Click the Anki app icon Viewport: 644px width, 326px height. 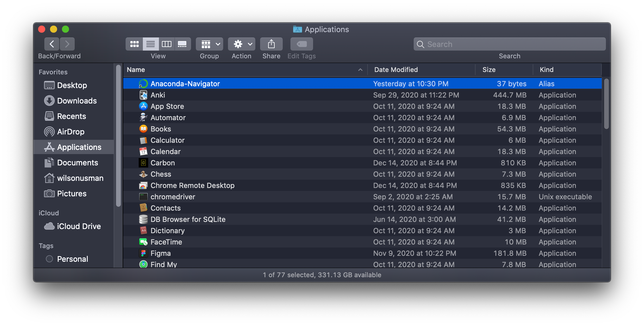tap(143, 95)
